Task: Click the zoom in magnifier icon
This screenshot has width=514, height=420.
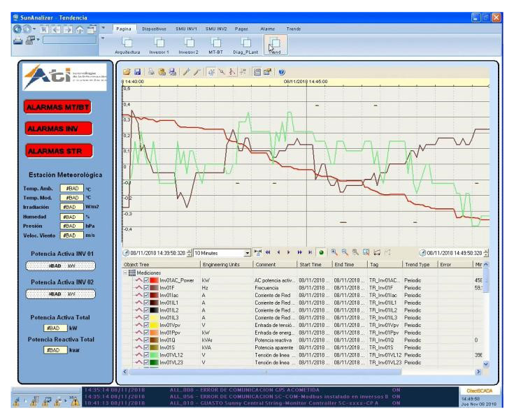Action: tap(334, 252)
